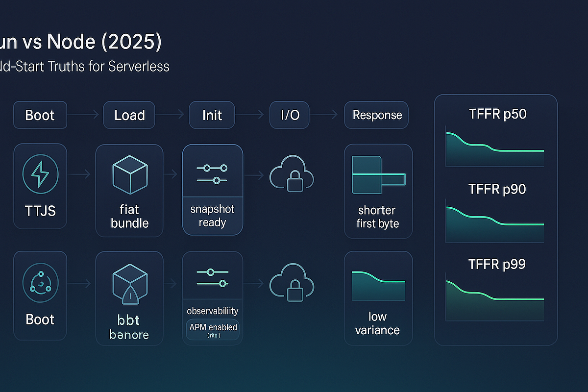The height and width of the screenshot is (392, 588).
Task: Click the I/O stage button
Action: [289, 115]
